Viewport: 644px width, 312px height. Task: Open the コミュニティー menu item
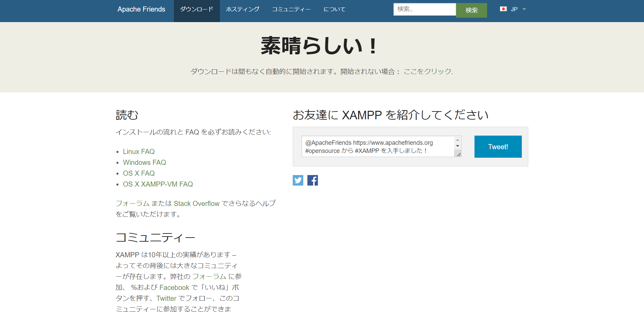click(291, 9)
